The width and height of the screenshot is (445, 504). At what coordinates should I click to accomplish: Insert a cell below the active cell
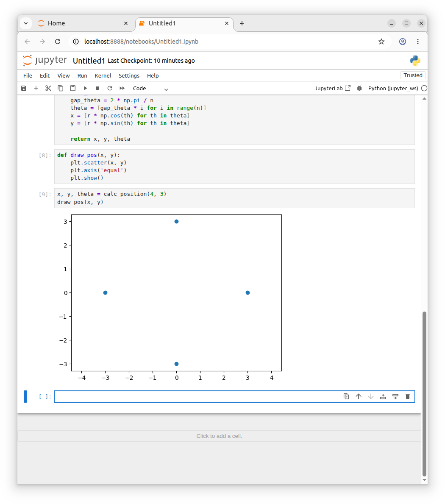(x=395, y=396)
